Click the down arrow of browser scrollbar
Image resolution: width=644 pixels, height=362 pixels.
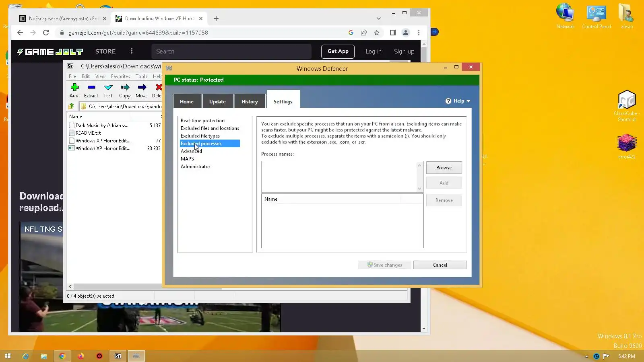coord(424,329)
